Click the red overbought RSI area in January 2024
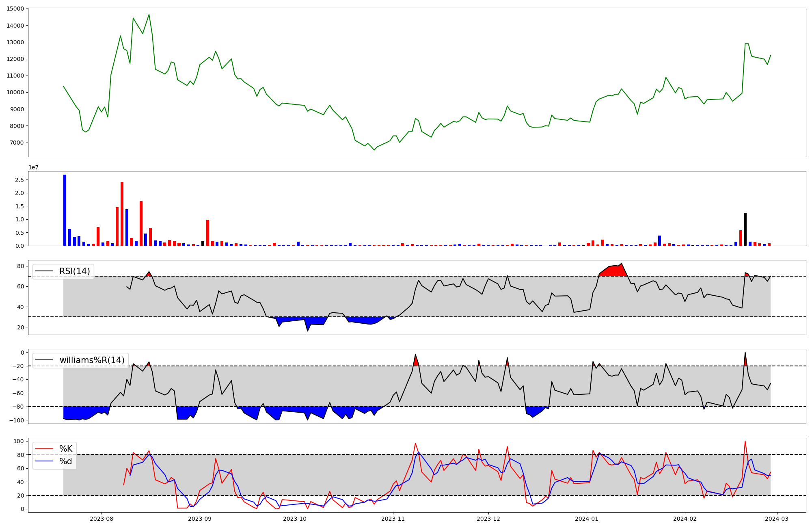Image resolution: width=812 pixels, height=528 pixels. (613, 271)
